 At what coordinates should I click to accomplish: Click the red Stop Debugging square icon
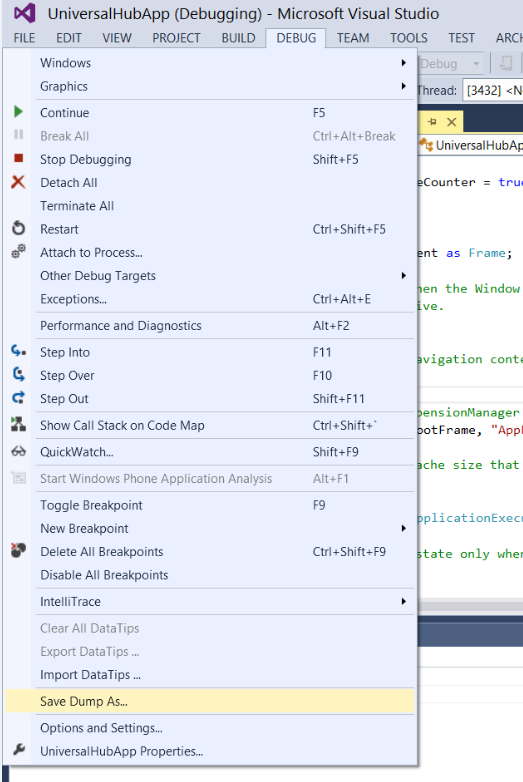18,158
